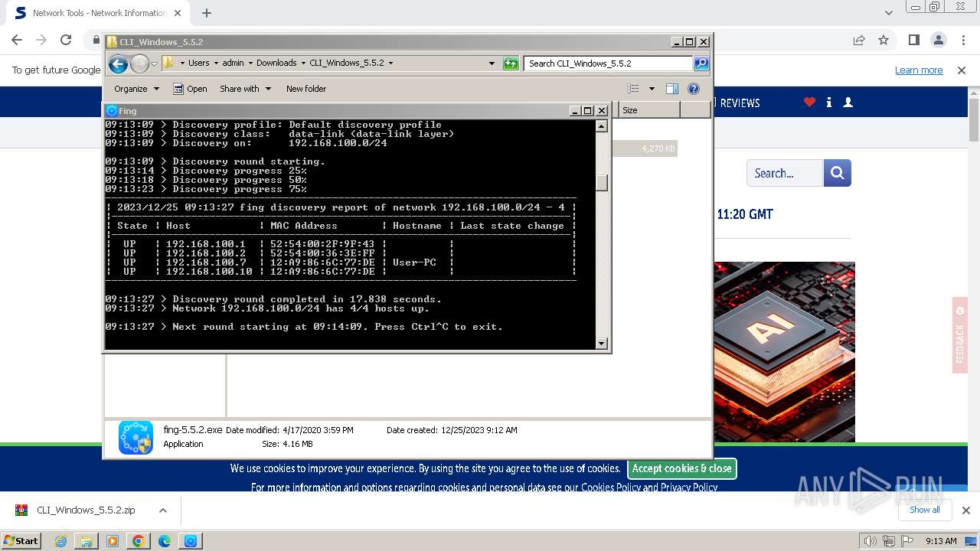Click the Microsoft Edge taskbar icon
Viewport: 980px width, 551px height.
coord(165,541)
